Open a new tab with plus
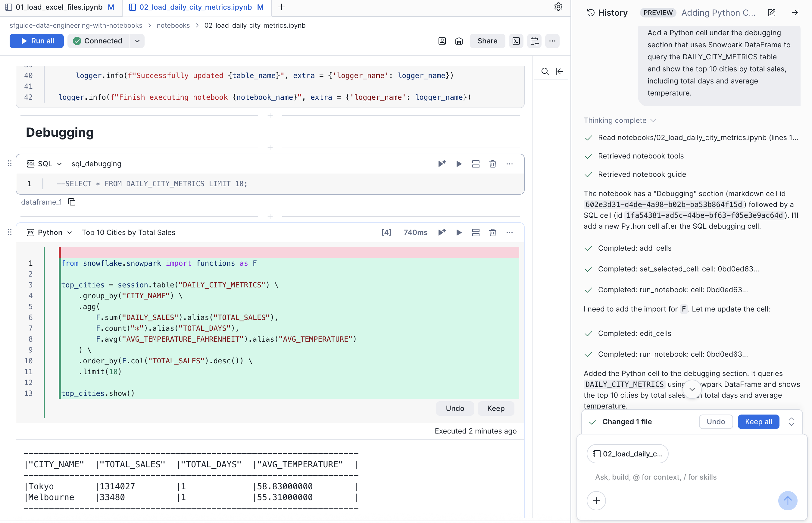This screenshot has height=523, width=812. click(281, 7)
